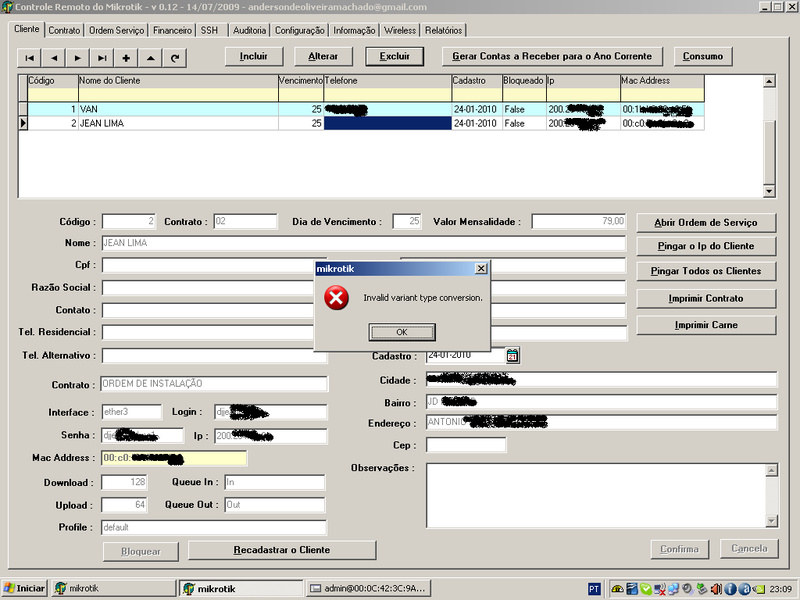800x600 pixels.
Task: Go to the next record arrow
Action: 78,58
